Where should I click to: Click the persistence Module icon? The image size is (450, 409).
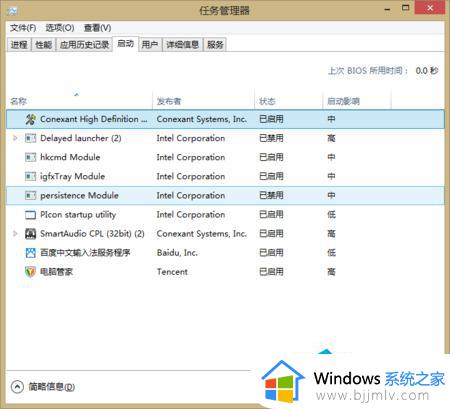30,195
